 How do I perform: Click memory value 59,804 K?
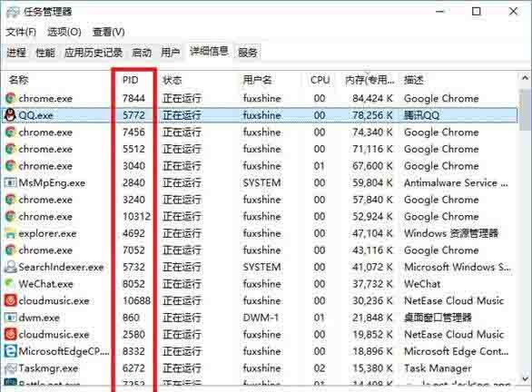click(x=372, y=182)
